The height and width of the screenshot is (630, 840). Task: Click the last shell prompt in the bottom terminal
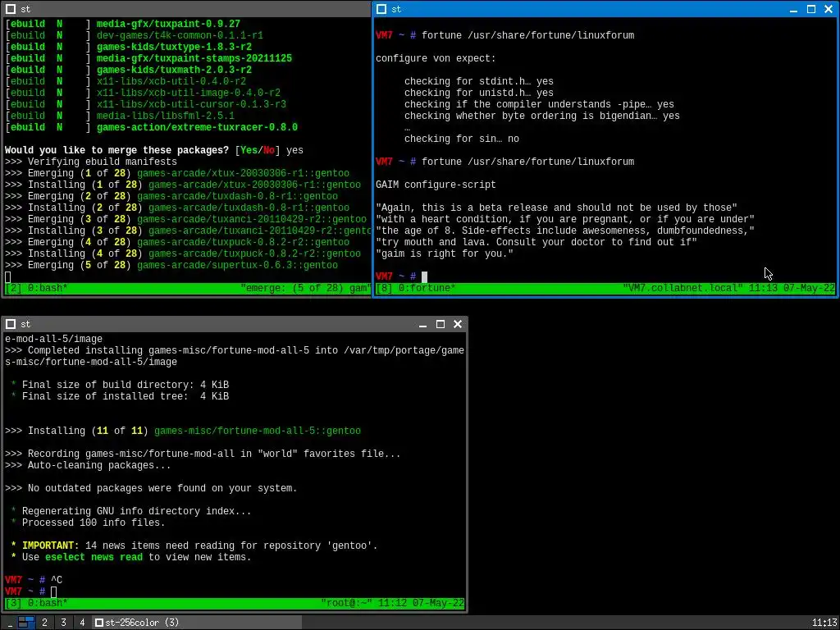(30, 592)
